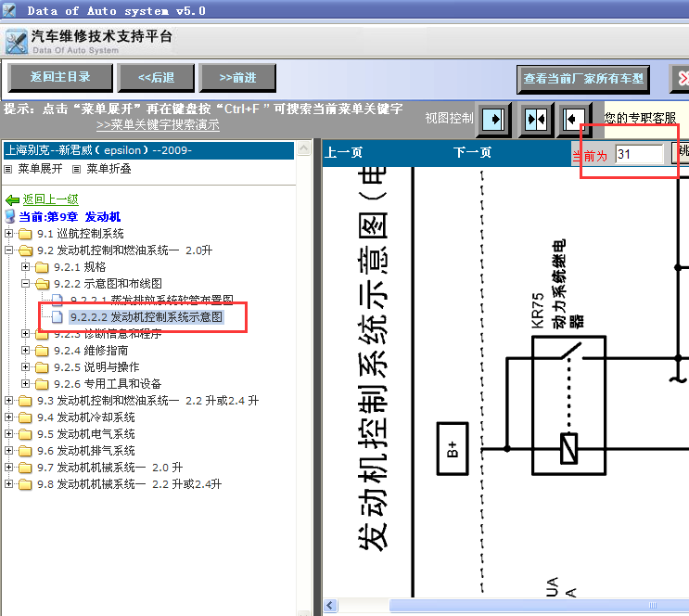Expand the 9.4 发动机冷却系统 node

pyautogui.click(x=8, y=417)
